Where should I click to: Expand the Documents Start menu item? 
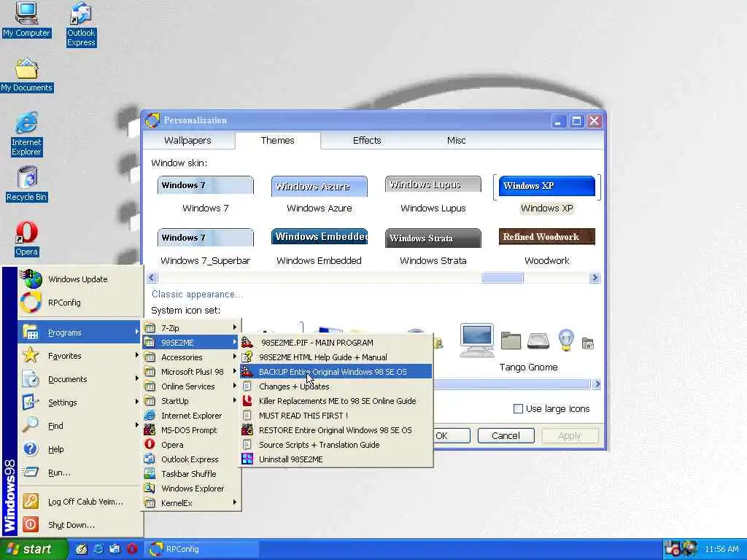80,379
